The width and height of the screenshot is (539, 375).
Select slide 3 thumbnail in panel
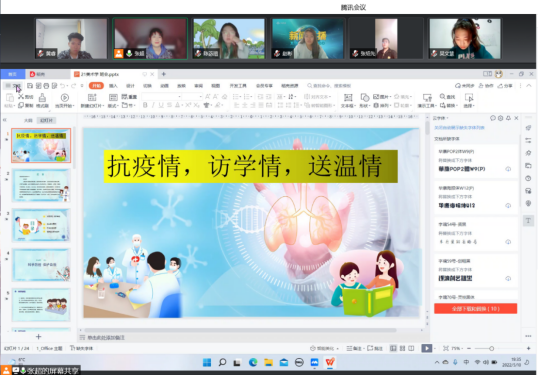[41, 225]
